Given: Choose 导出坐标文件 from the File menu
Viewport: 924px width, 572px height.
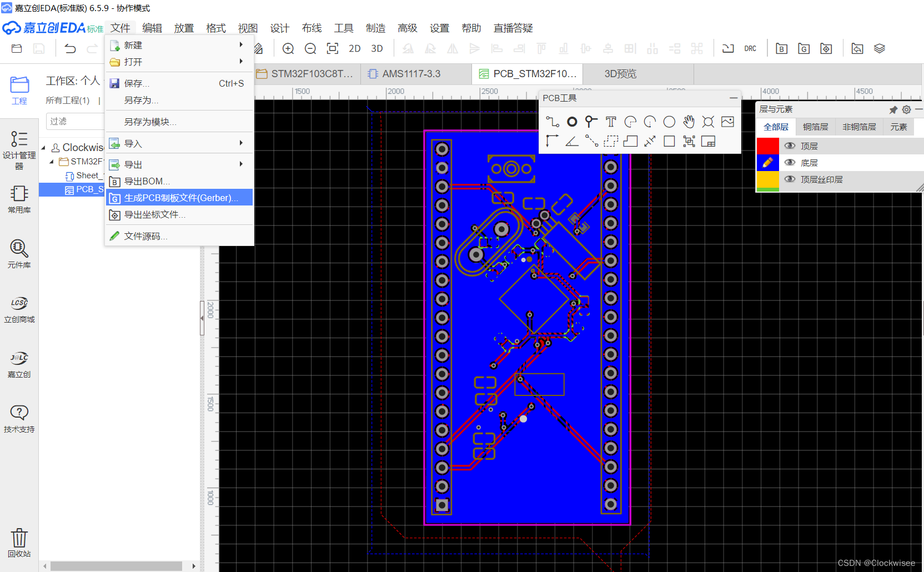Looking at the screenshot, I should (x=179, y=214).
